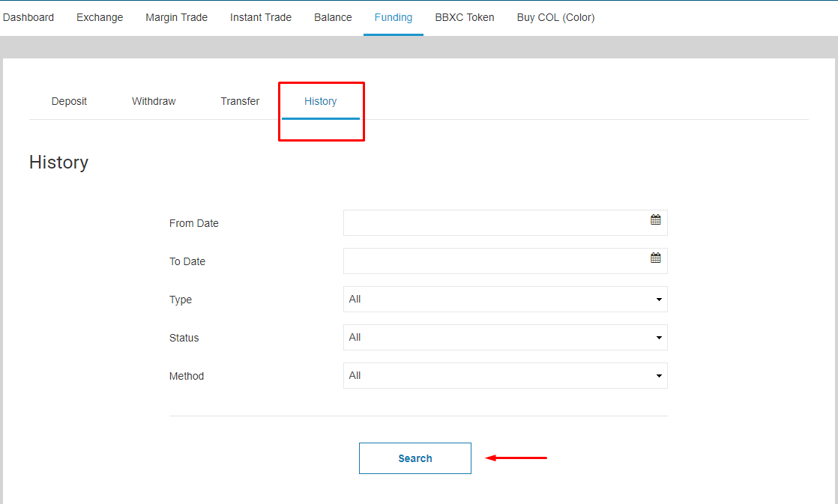Image resolution: width=838 pixels, height=504 pixels.
Task: Open the BBXC Token page
Action: (465, 17)
